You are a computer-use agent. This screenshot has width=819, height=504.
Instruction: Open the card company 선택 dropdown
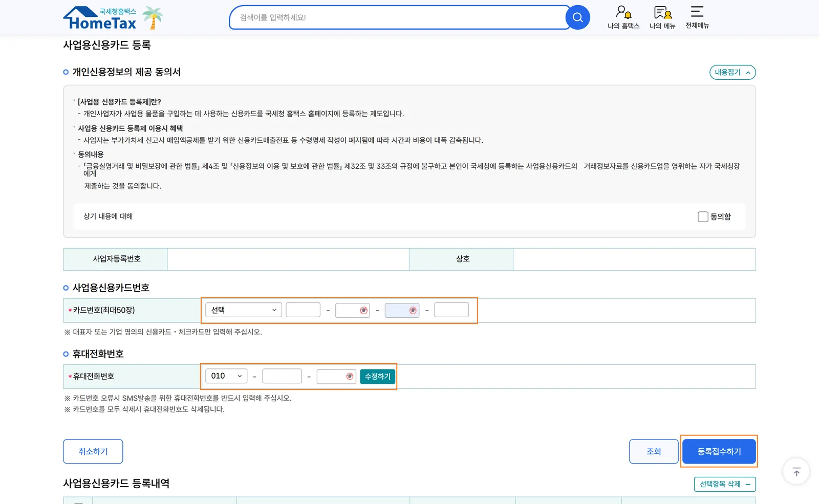244,310
